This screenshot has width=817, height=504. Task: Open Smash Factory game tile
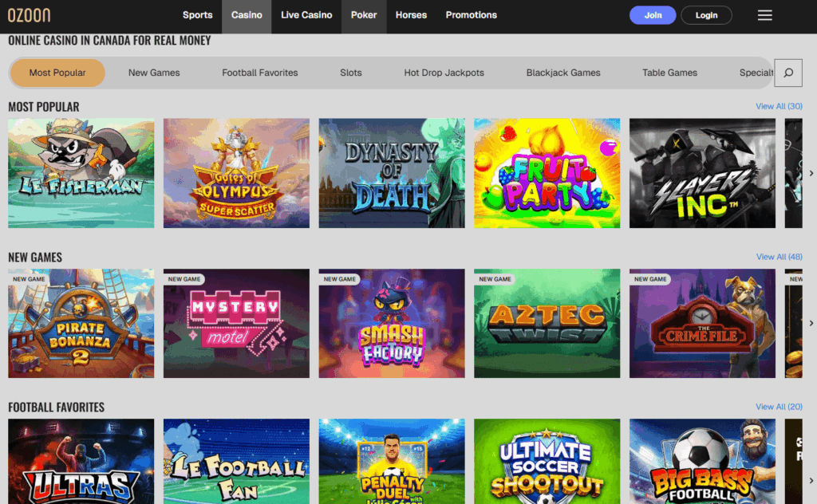point(392,323)
